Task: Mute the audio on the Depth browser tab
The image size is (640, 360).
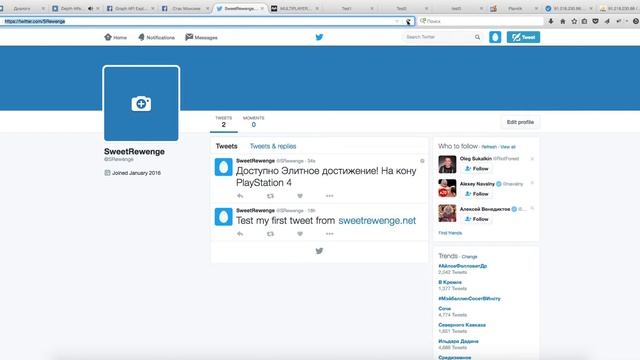Action: tap(90, 8)
